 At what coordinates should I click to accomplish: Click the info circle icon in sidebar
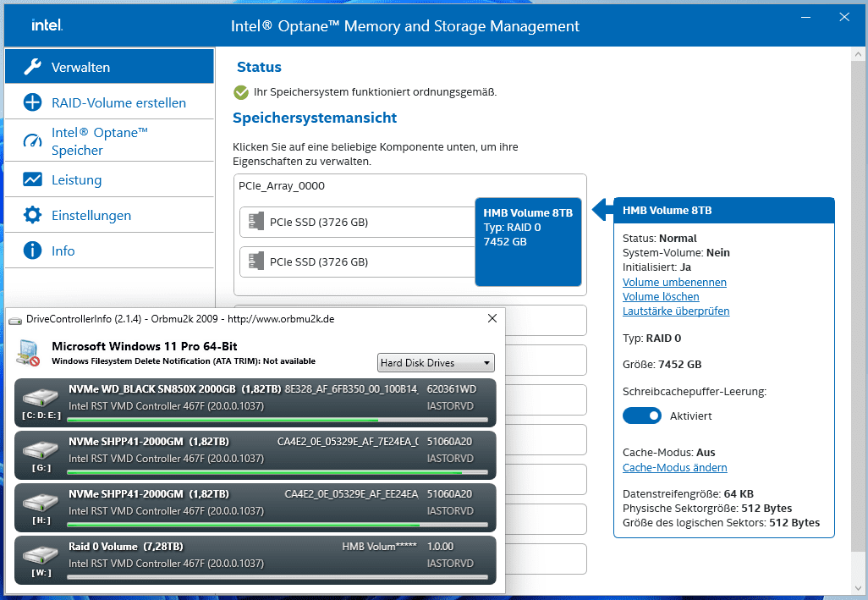tap(33, 250)
